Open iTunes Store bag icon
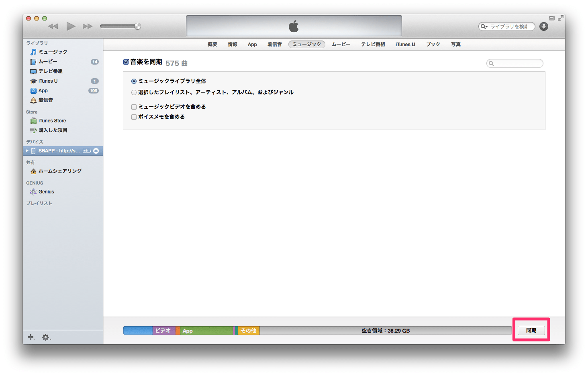This screenshot has width=588, height=376. (33, 121)
